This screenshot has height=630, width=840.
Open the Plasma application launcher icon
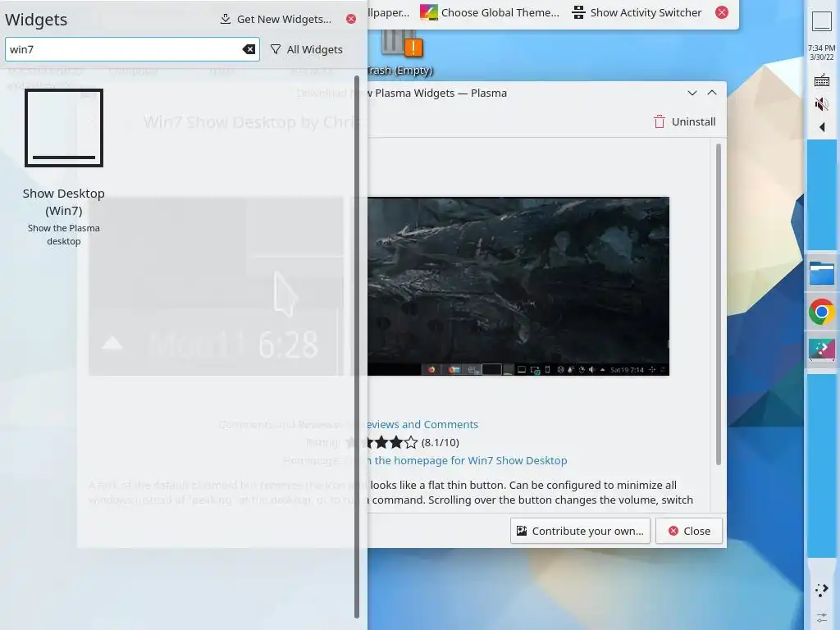822,591
